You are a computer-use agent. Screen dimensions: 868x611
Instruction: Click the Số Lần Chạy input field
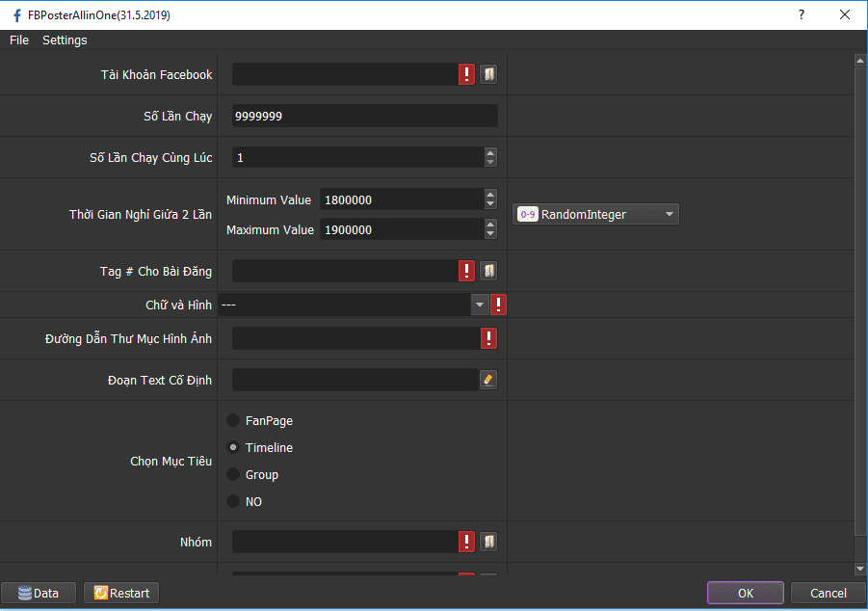364,116
